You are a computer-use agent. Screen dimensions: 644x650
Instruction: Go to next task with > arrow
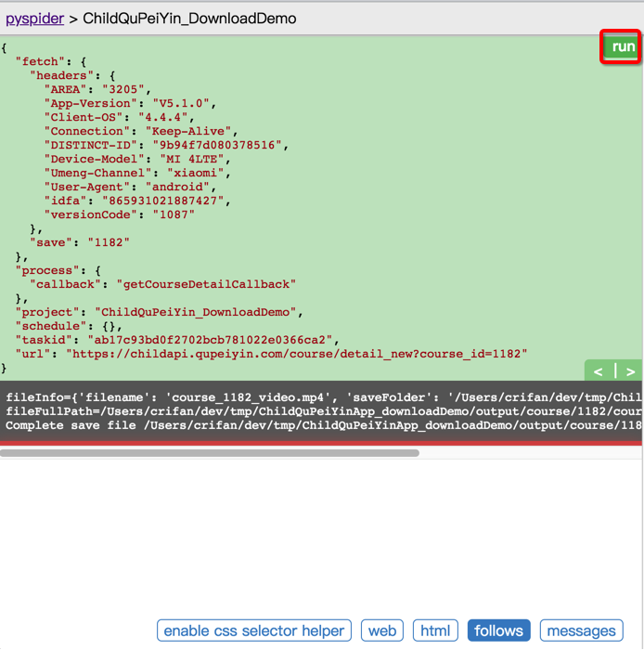630,371
